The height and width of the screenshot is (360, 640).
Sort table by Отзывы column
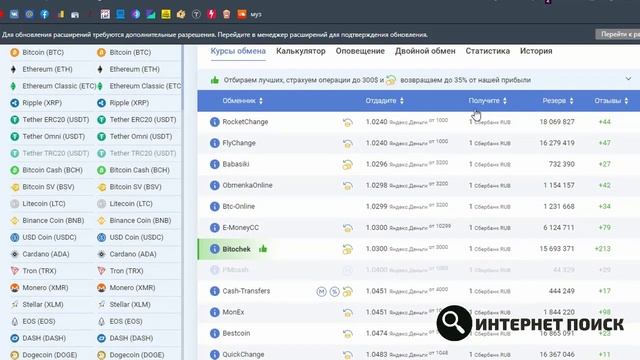pyautogui.click(x=611, y=101)
